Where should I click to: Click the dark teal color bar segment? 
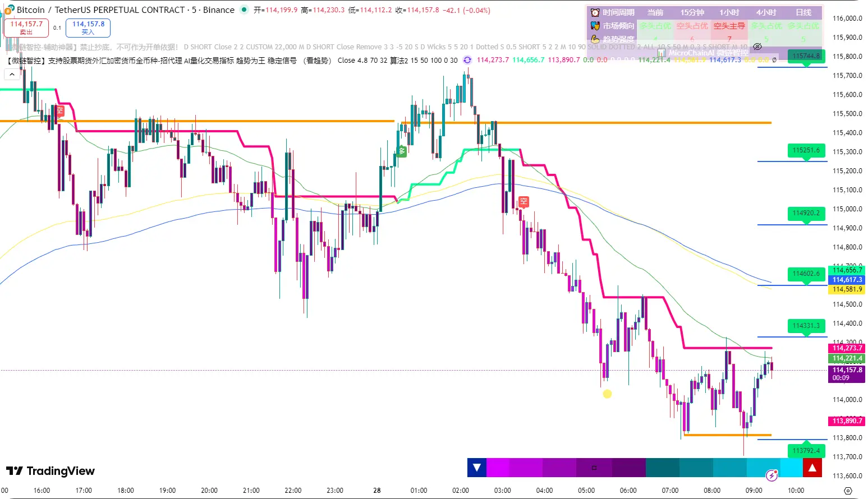click(663, 468)
